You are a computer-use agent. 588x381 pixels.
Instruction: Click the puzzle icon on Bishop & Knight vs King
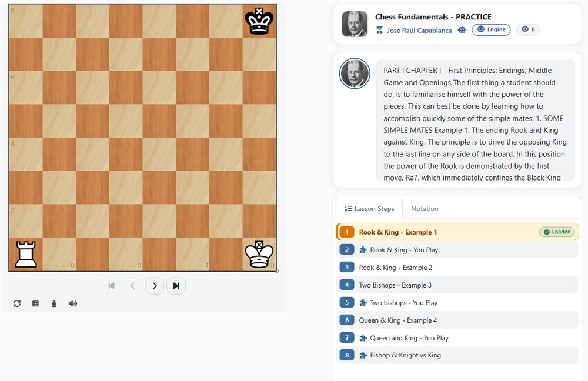pos(363,355)
